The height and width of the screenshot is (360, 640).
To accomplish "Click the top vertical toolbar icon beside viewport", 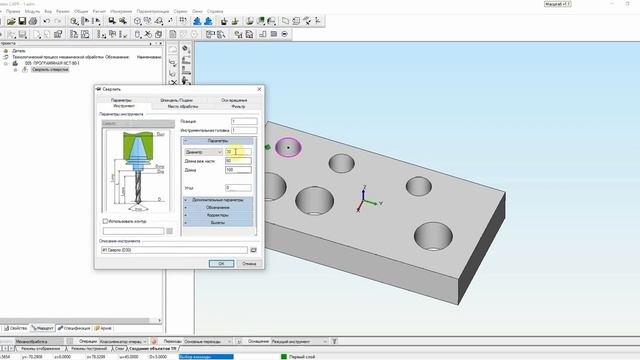I will point(186,49).
